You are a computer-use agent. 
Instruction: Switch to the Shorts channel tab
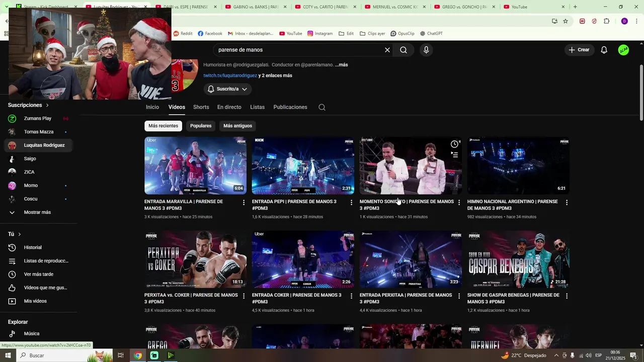point(201,107)
